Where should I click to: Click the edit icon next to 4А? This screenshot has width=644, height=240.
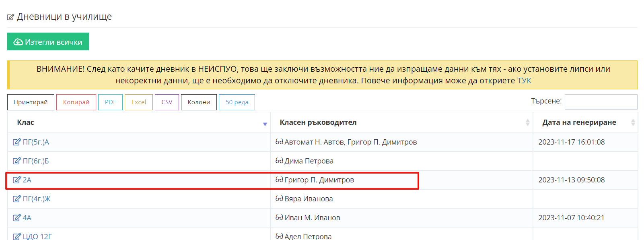coord(16,217)
